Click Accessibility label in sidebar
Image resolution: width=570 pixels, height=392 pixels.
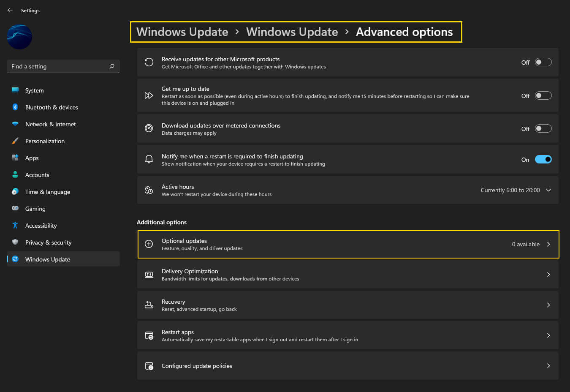coord(41,226)
